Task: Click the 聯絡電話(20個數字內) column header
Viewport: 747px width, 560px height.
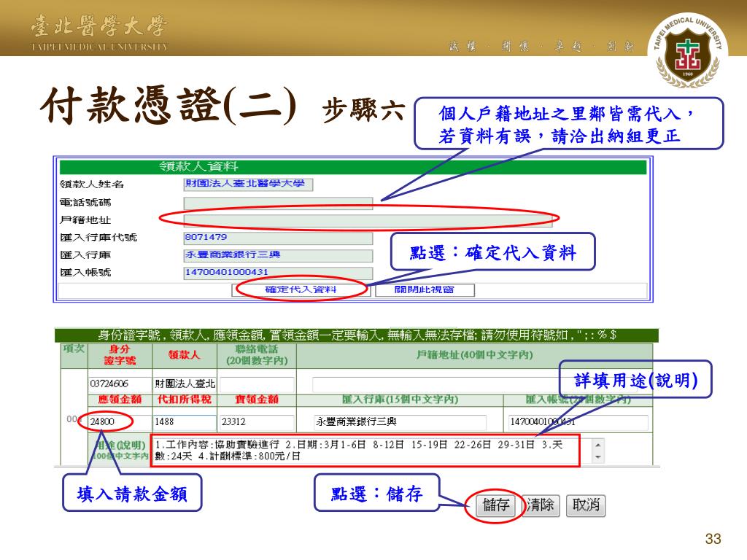Action: click(x=257, y=355)
